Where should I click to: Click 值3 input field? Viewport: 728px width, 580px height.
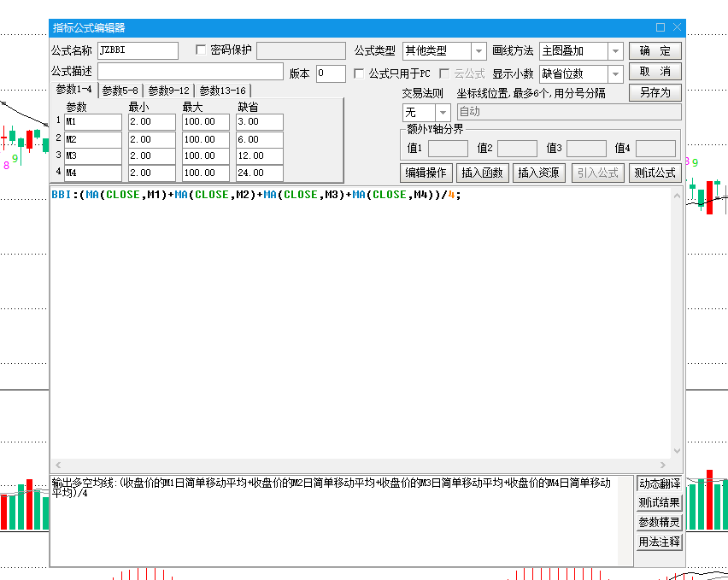point(586,149)
